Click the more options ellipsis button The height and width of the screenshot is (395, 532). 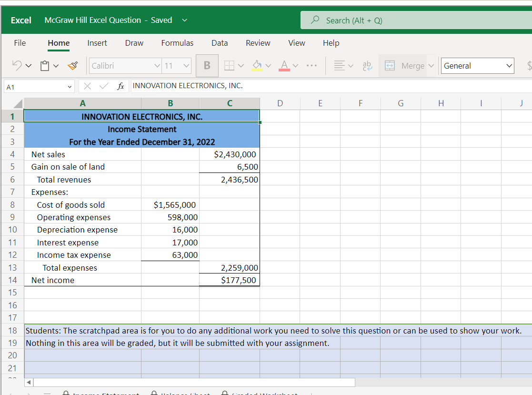311,66
